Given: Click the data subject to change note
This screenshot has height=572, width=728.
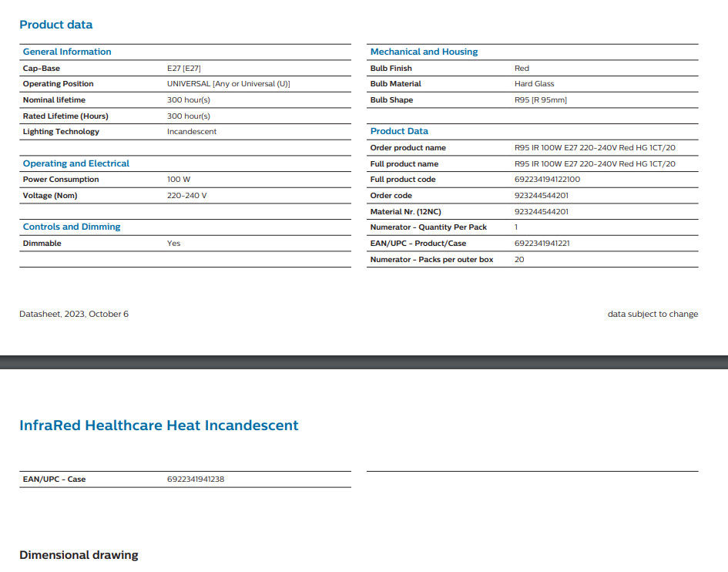Looking at the screenshot, I should 653,314.
